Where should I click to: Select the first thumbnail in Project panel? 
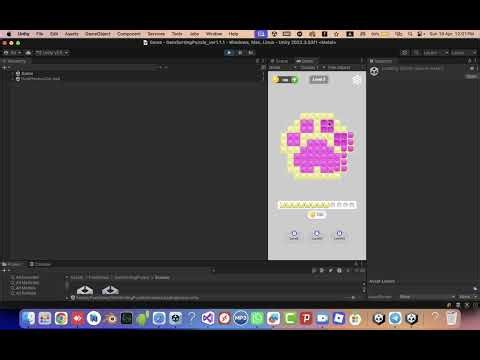(85, 290)
